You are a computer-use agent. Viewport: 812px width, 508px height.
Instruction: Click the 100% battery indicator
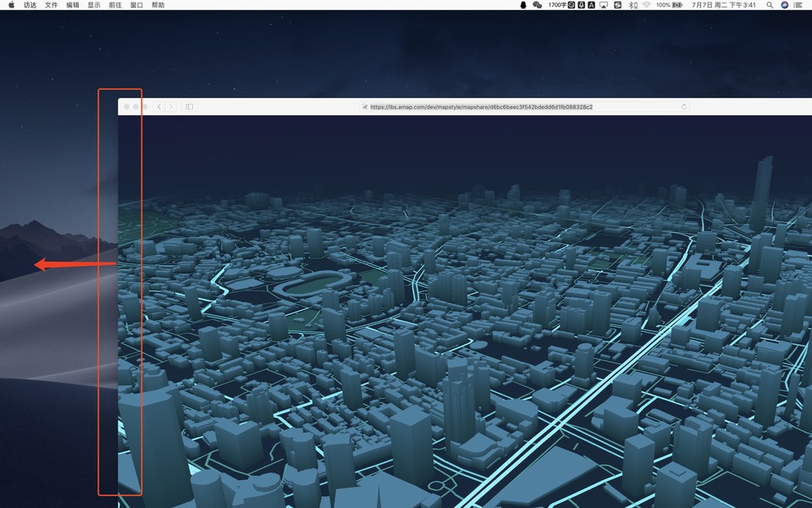point(669,5)
